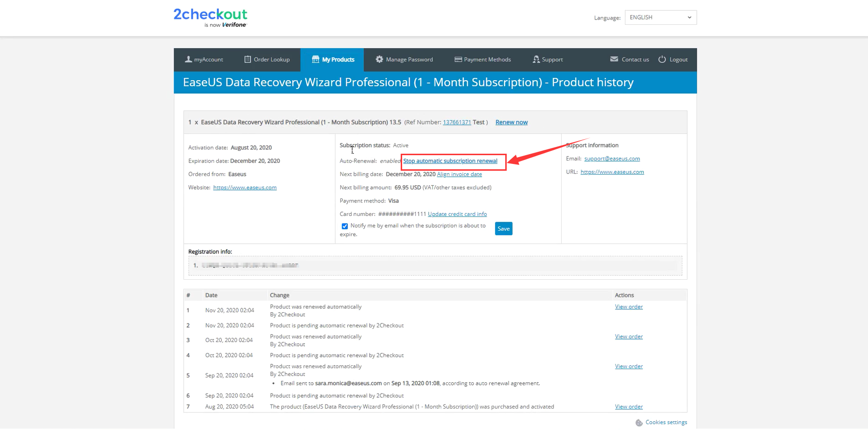Click the Manage Password gear icon

[379, 59]
